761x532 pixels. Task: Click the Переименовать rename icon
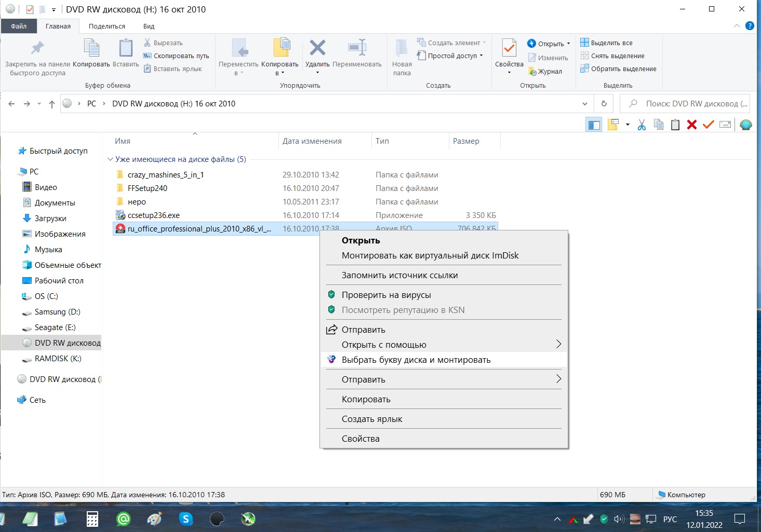357,48
